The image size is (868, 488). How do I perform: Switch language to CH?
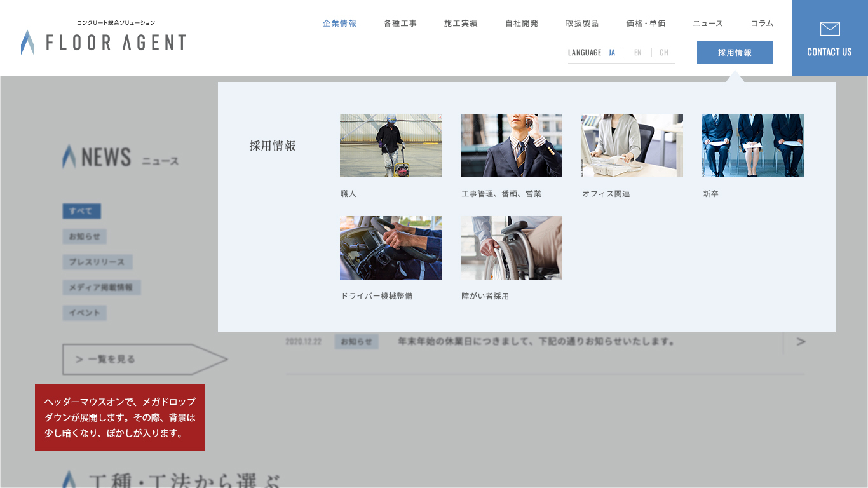[663, 53]
